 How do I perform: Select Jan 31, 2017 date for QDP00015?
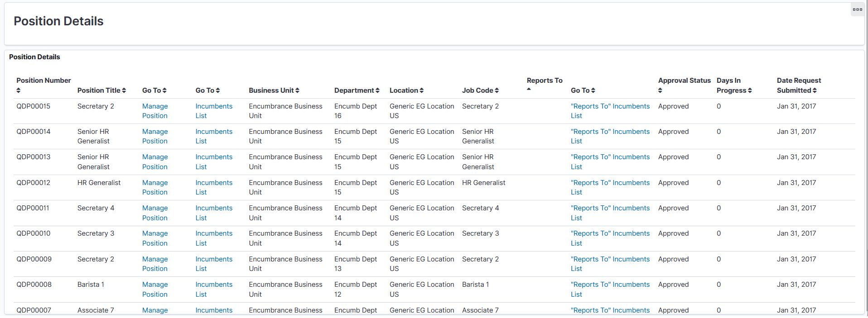point(796,106)
